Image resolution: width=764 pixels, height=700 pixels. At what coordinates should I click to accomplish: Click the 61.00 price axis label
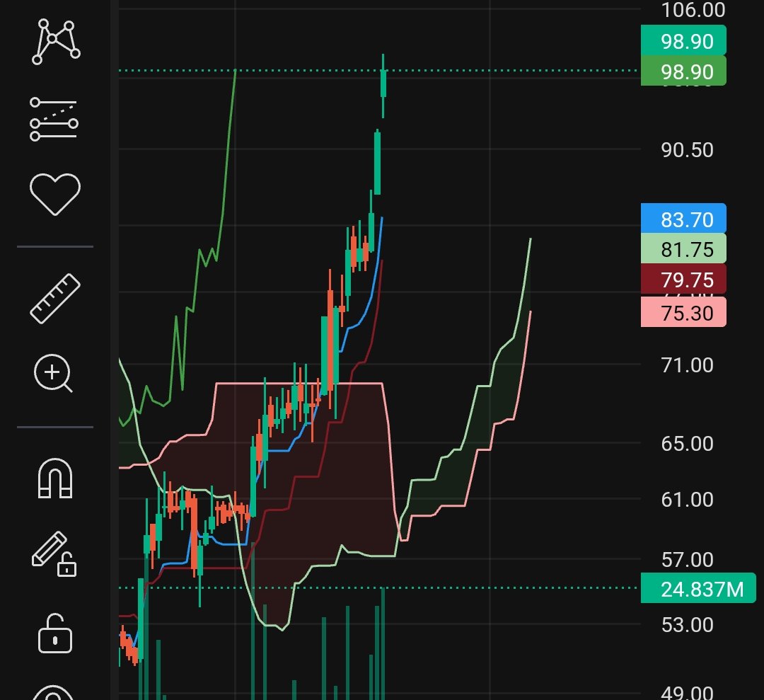(x=687, y=499)
